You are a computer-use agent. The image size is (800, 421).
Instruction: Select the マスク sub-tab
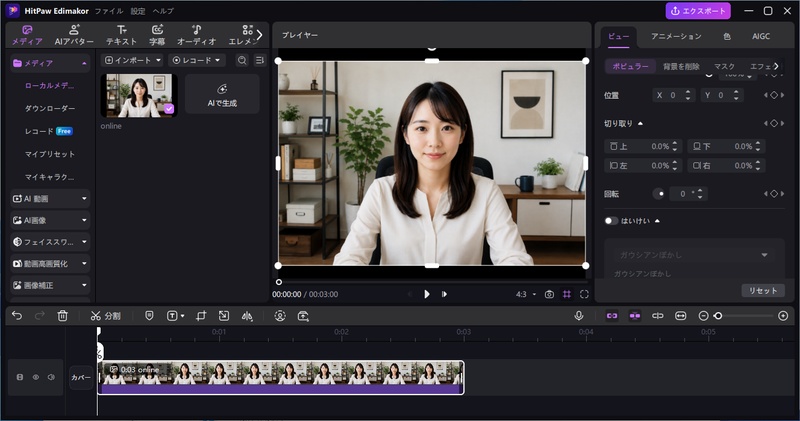724,66
